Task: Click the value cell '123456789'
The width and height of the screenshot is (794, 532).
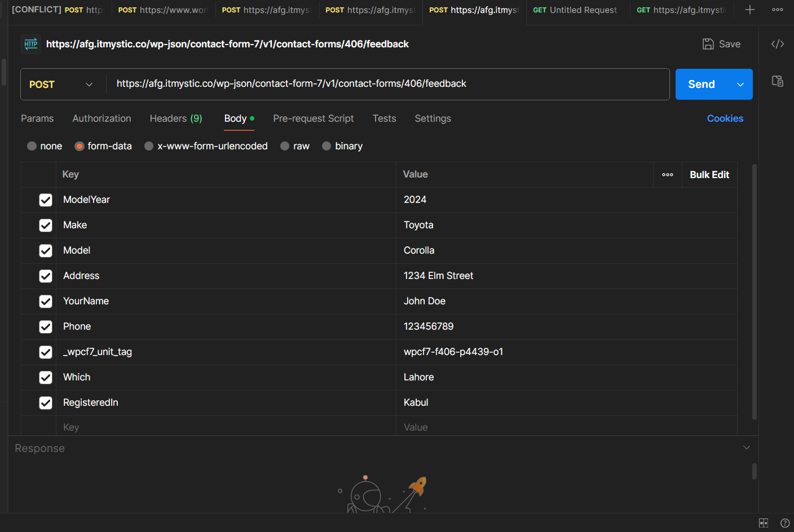Action: click(x=567, y=327)
